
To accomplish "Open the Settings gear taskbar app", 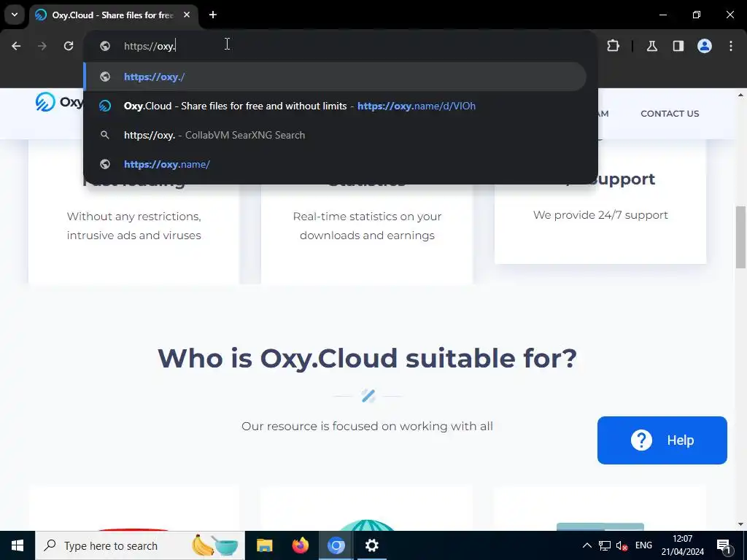I will pos(371,545).
